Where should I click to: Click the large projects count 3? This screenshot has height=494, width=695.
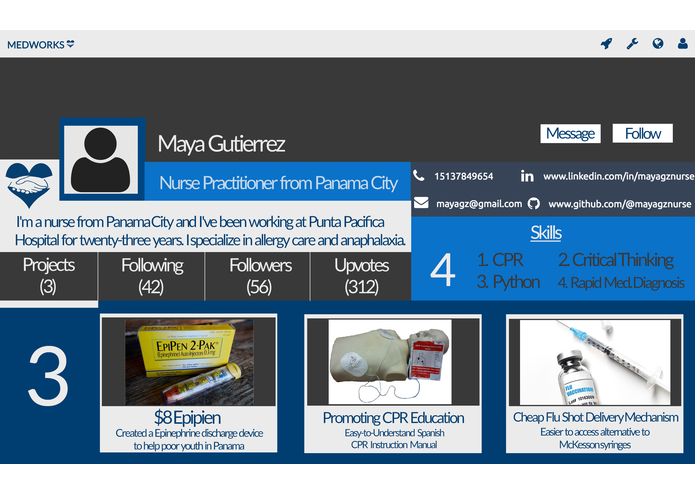click(x=48, y=376)
